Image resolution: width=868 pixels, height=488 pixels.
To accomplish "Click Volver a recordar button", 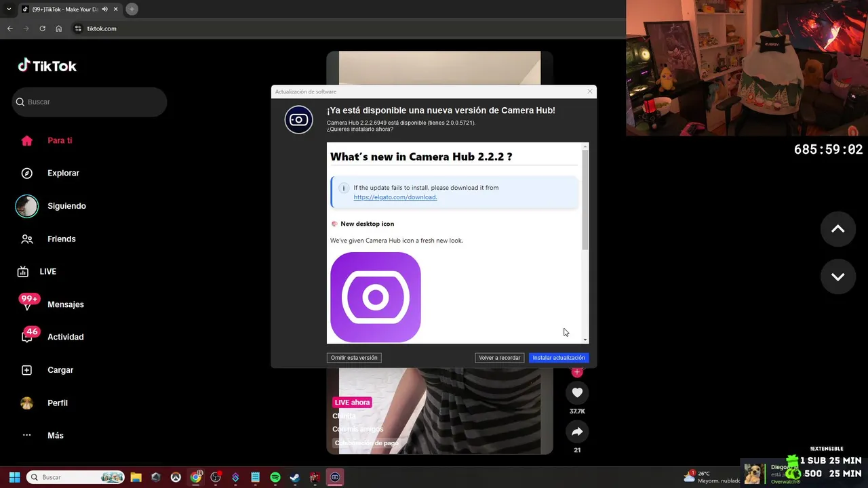I will (x=500, y=358).
